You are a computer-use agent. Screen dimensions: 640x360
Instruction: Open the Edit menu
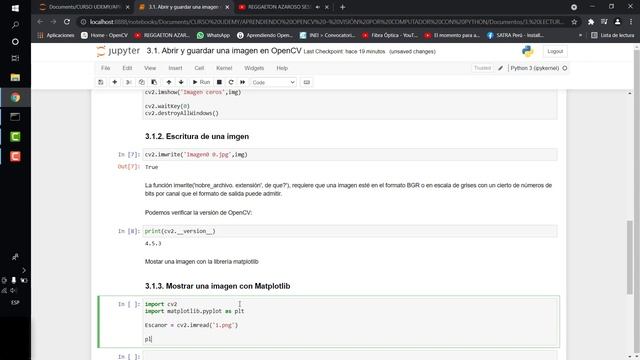coord(127,68)
